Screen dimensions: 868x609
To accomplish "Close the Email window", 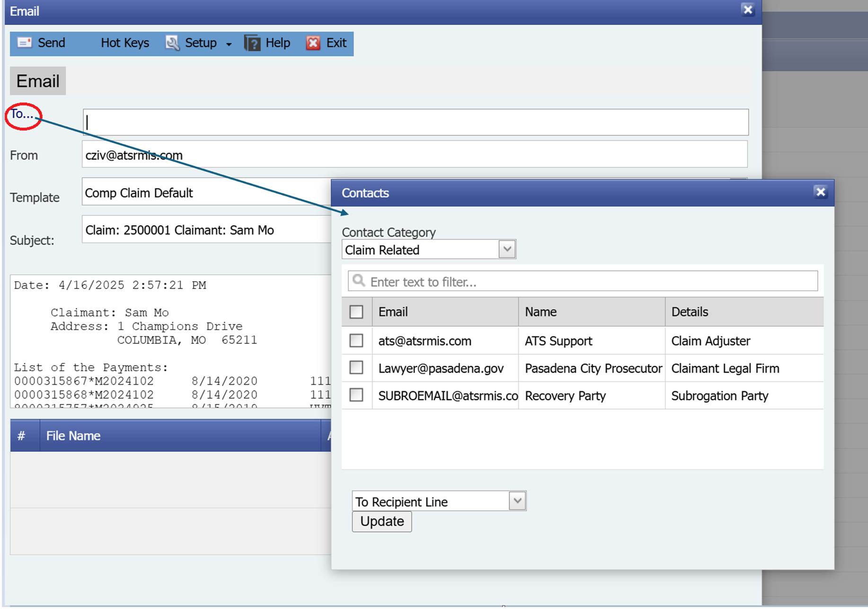I will coord(748,10).
